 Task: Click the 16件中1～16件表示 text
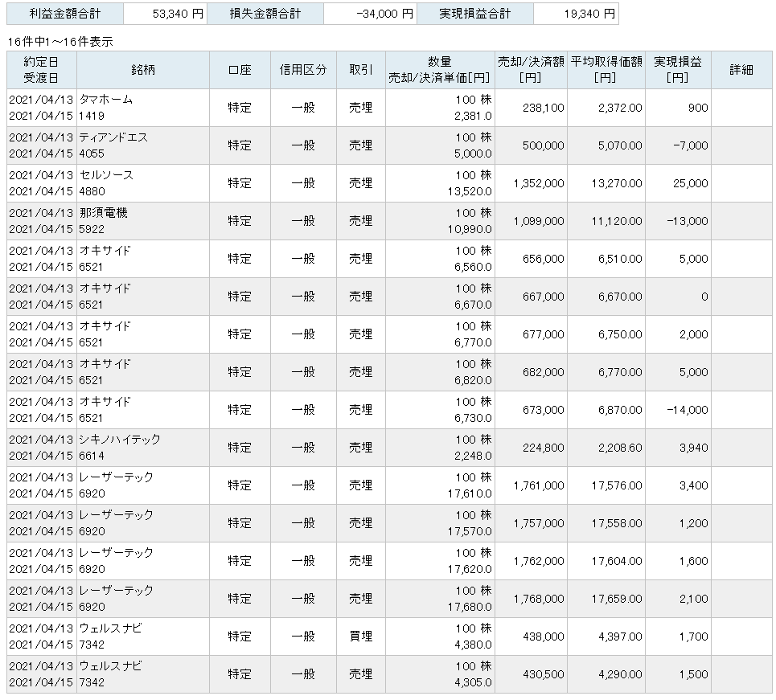pos(60,42)
